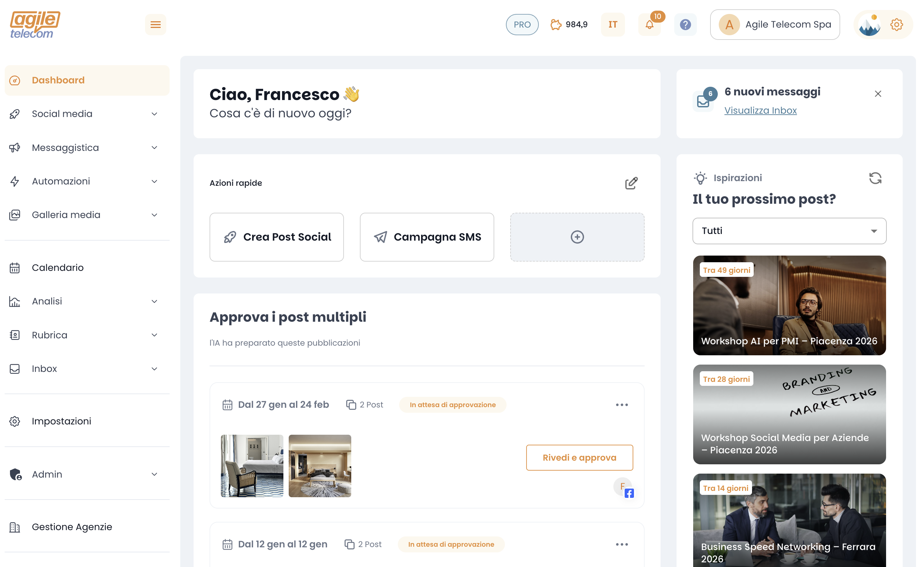Dismiss the new messages notification

click(877, 94)
